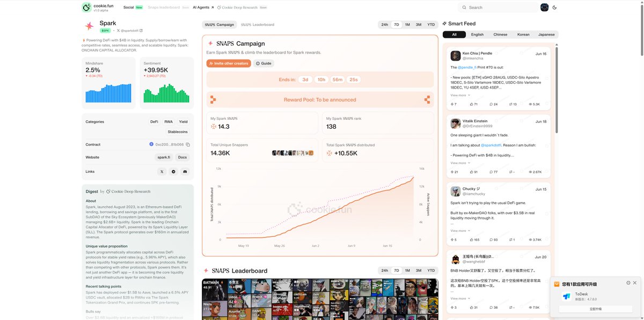Open comments on Ken Chia's post
Viewport: 644px width, 320px height.
pyautogui.click(x=493, y=104)
